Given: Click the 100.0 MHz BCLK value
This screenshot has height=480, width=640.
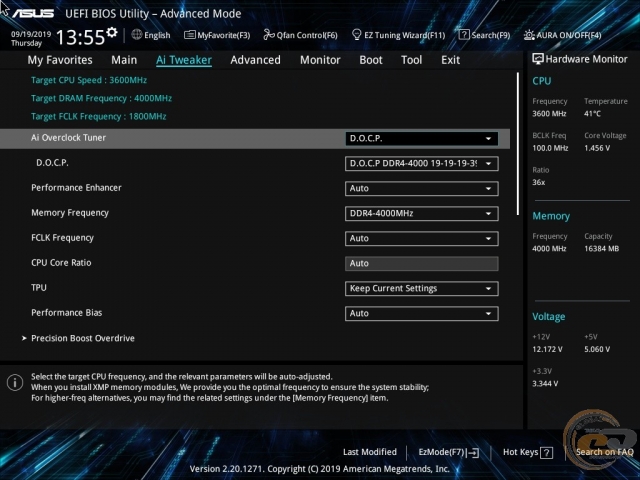Looking at the screenshot, I should coord(550,148).
